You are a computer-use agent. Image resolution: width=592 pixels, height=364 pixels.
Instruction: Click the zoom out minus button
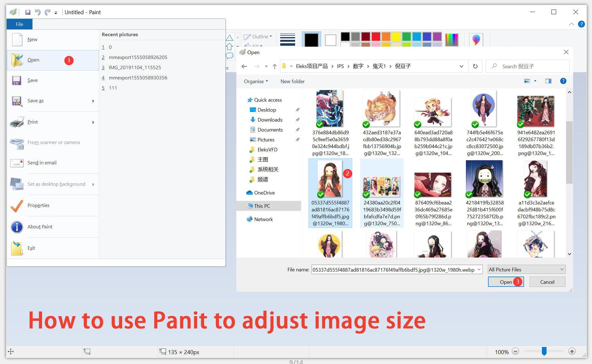coord(515,351)
